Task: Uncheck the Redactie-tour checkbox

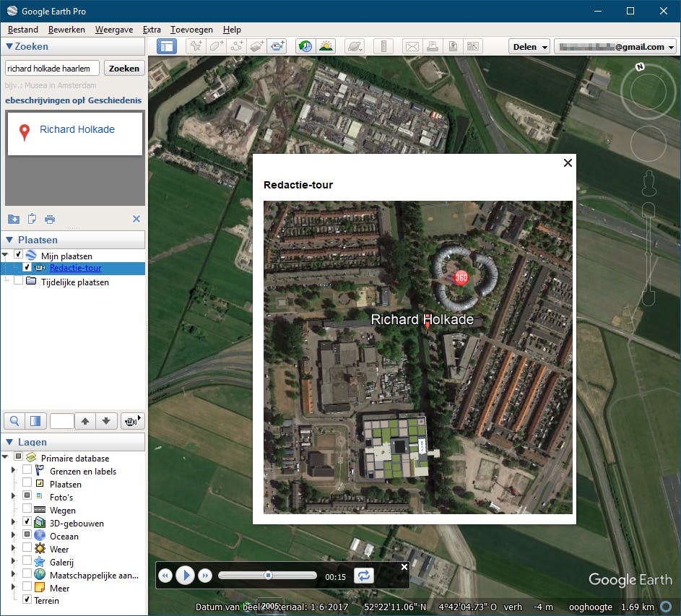Action: pyautogui.click(x=28, y=268)
